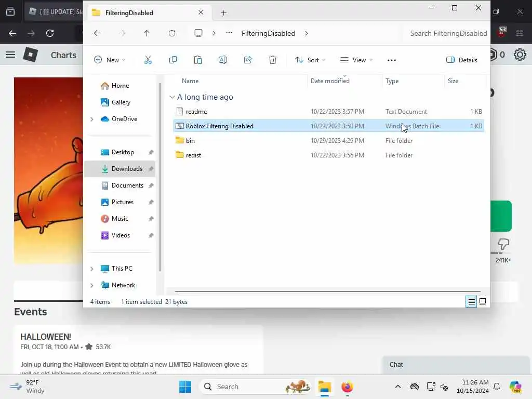Viewport: 532px width, 399px height.
Task: Click the This PC monitor icon in address bar
Action: click(198, 33)
